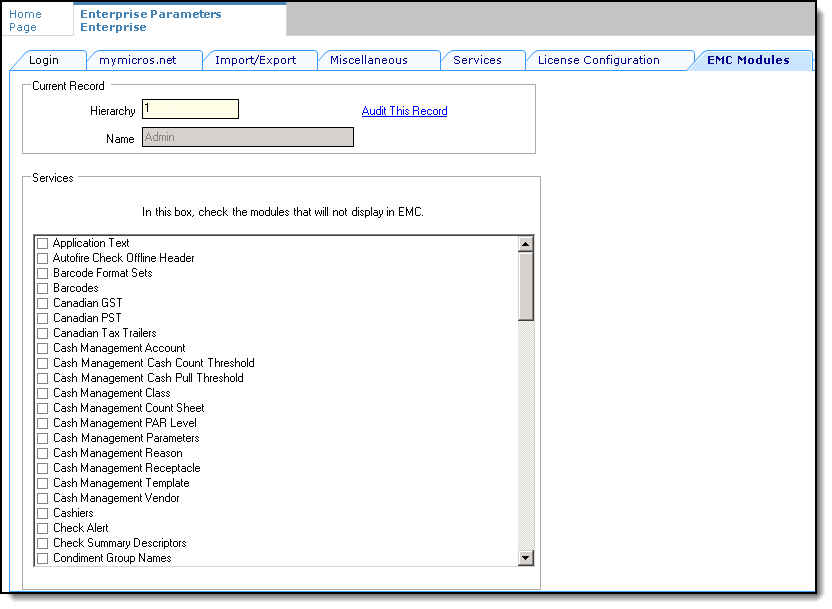Enable the Cash Management Parameters checkbox

[42, 438]
